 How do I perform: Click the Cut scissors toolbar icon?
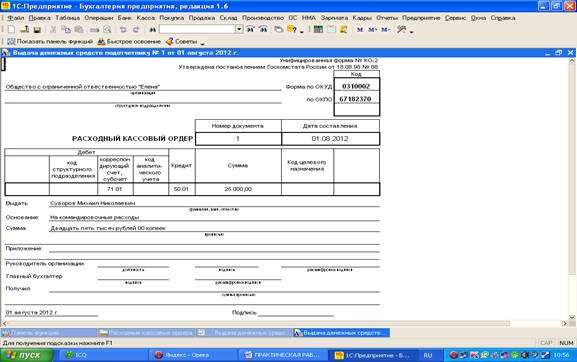(x=53, y=29)
